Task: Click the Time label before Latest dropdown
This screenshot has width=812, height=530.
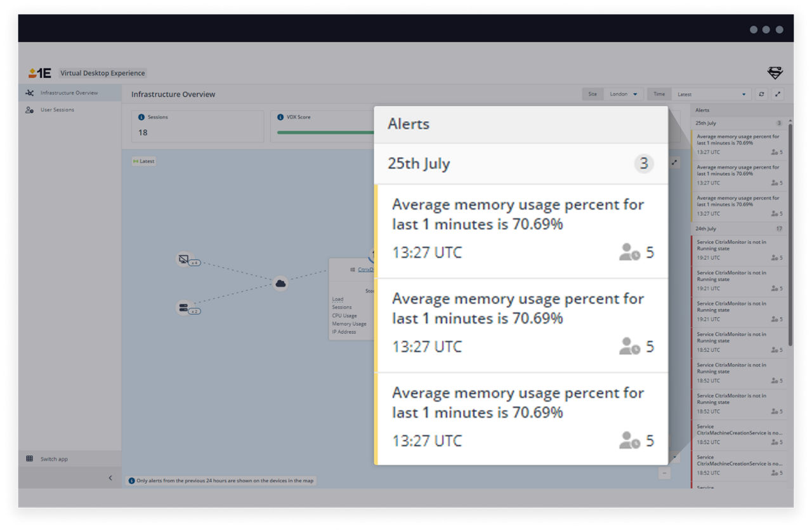Action: pos(659,94)
